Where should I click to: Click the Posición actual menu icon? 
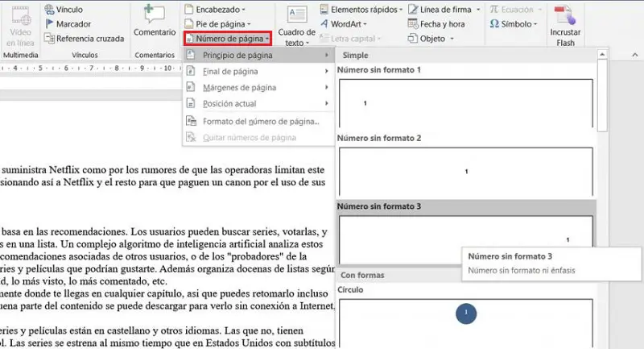click(191, 103)
